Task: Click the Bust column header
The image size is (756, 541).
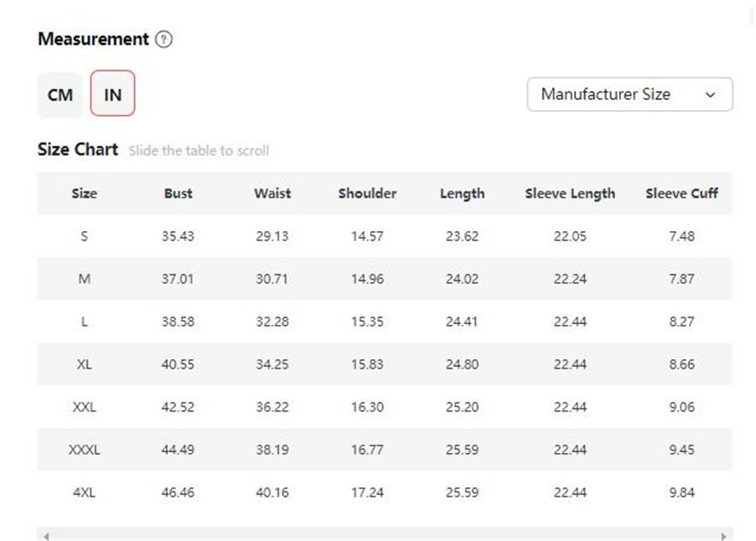Action: (178, 193)
